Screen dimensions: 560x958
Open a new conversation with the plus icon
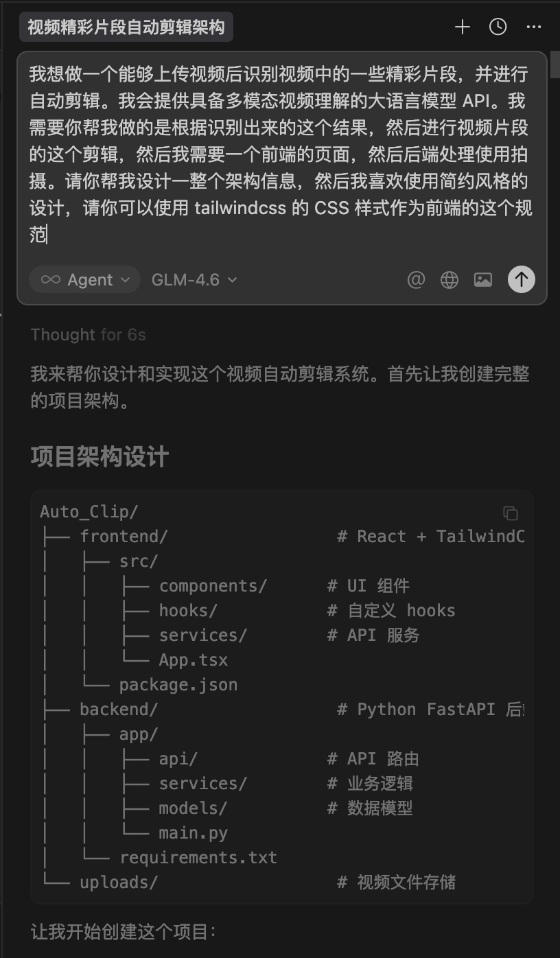[x=462, y=27]
